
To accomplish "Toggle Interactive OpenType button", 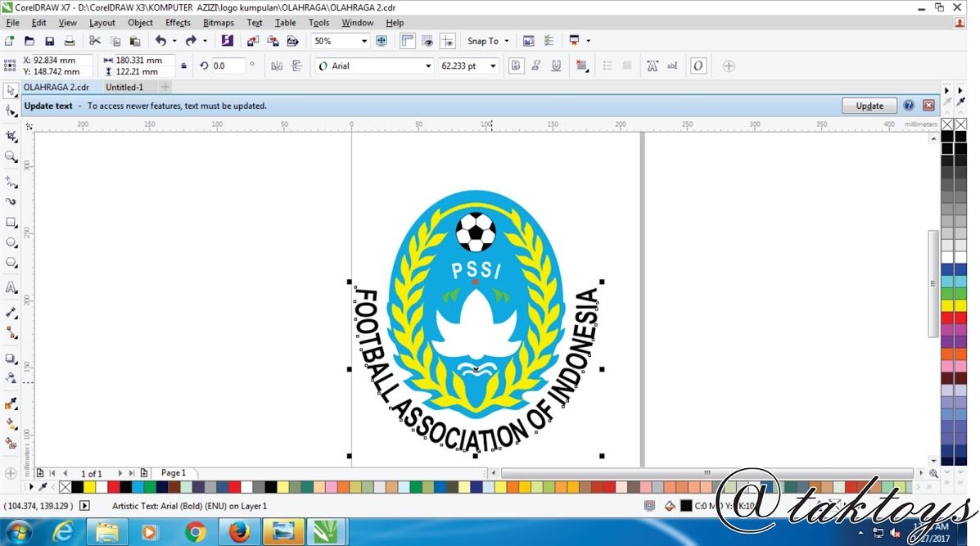I will click(x=698, y=66).
